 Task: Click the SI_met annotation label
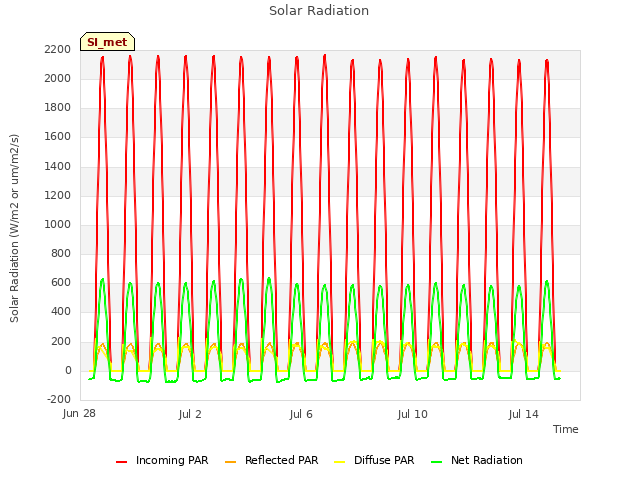tap(107, 42)
